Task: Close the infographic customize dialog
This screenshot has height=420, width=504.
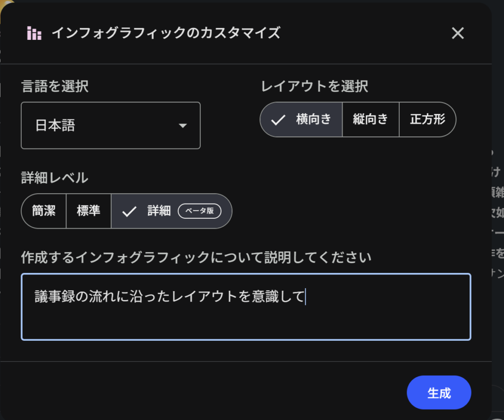Action: [458, 33]
